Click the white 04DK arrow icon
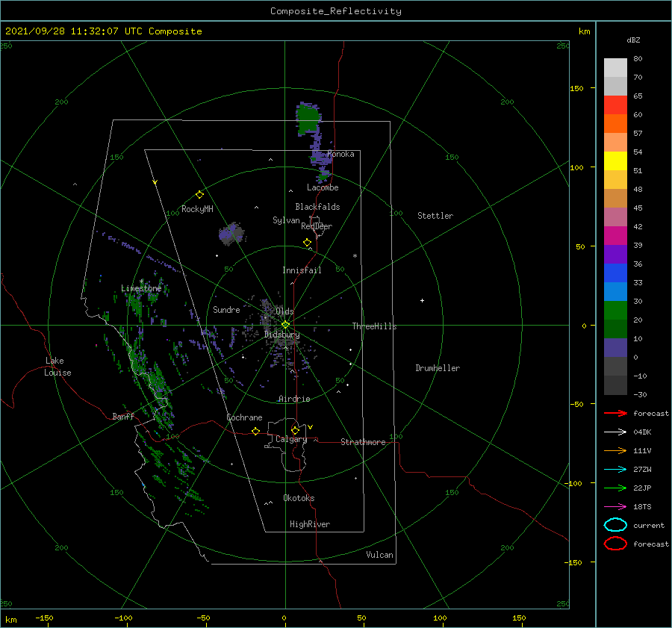The height and width of the screenshot is (628, 672). click(x=615, y=432)
